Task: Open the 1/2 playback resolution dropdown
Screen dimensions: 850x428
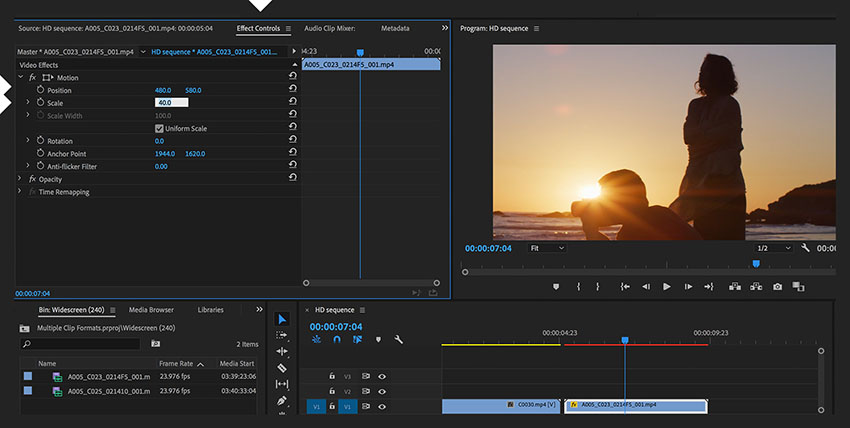Action: pyautogui.click(x=773, y=248)
